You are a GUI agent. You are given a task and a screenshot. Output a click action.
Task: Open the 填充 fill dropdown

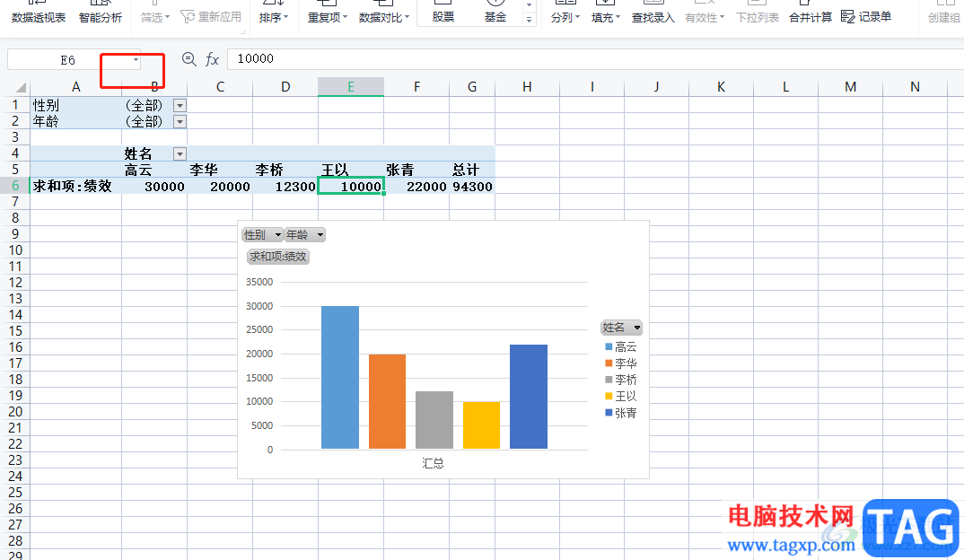606,13
